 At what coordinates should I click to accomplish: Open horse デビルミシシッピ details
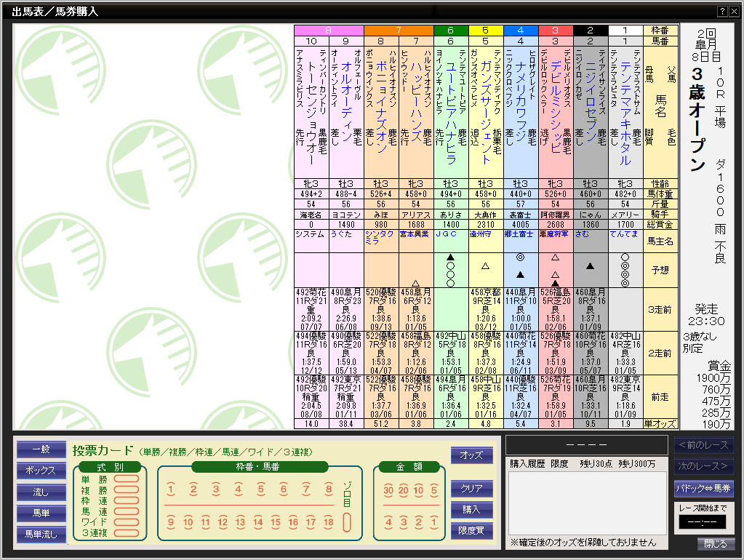tap(556, 107)
